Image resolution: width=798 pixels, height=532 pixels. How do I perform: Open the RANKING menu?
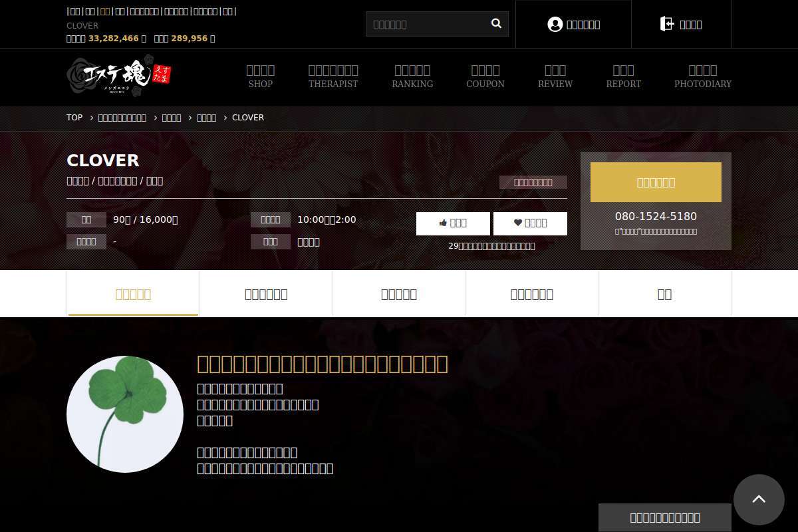point(412,76)
